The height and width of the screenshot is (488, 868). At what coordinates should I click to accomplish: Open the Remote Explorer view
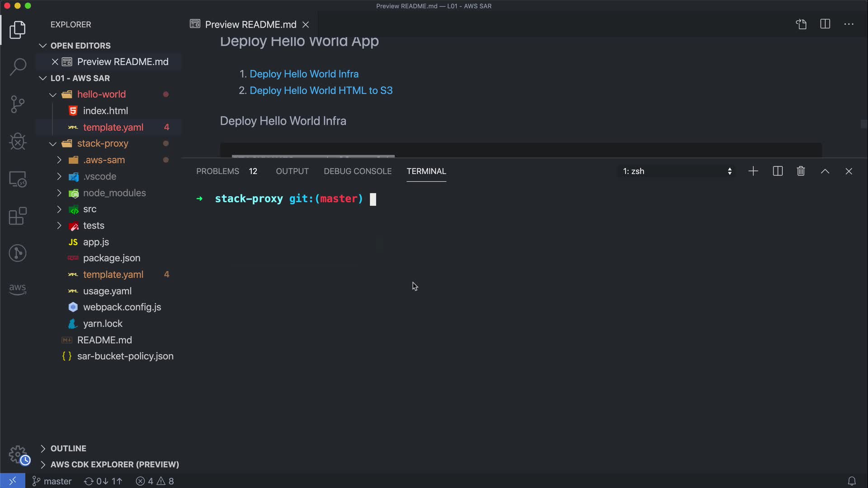(x=18, y=179)
